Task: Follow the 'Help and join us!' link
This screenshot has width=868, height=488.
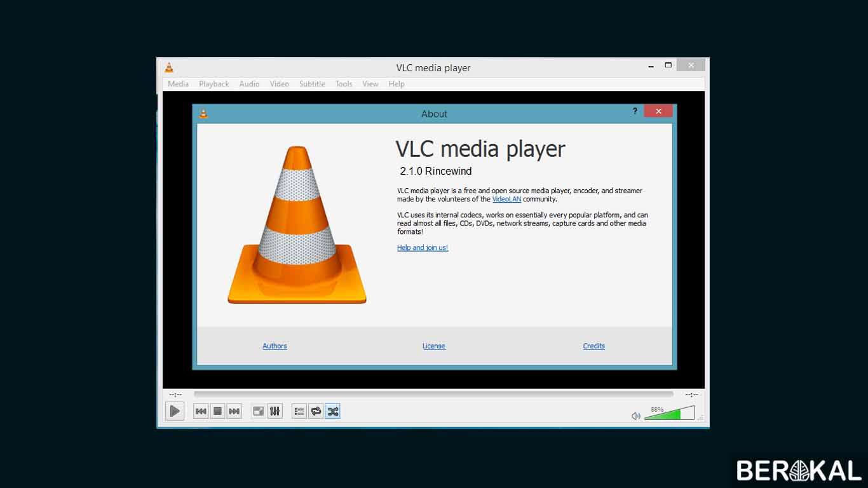Action: coord(422,248)
